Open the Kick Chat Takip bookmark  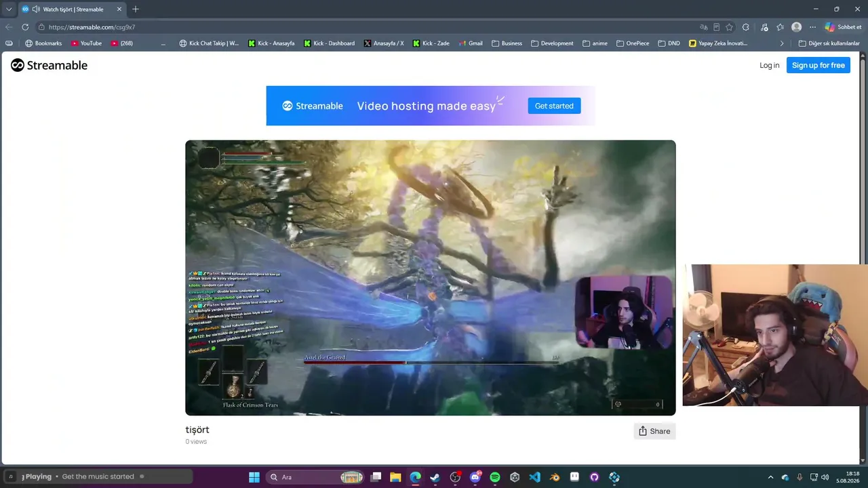(x=209, y=43)
